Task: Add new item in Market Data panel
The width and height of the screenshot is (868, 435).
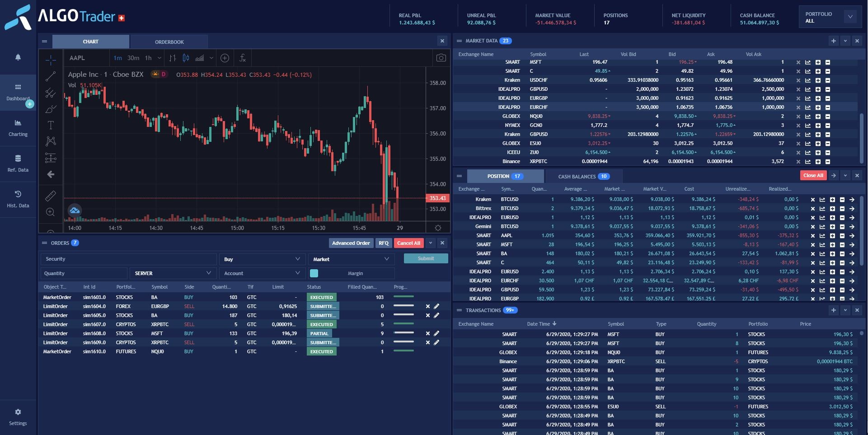Action: [x=834, y=41]
